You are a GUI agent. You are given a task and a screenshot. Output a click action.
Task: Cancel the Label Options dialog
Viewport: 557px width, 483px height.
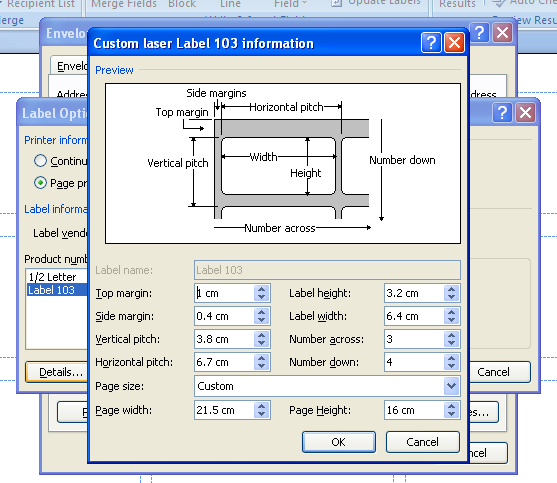pyautogui.click(x=499, y=372)
